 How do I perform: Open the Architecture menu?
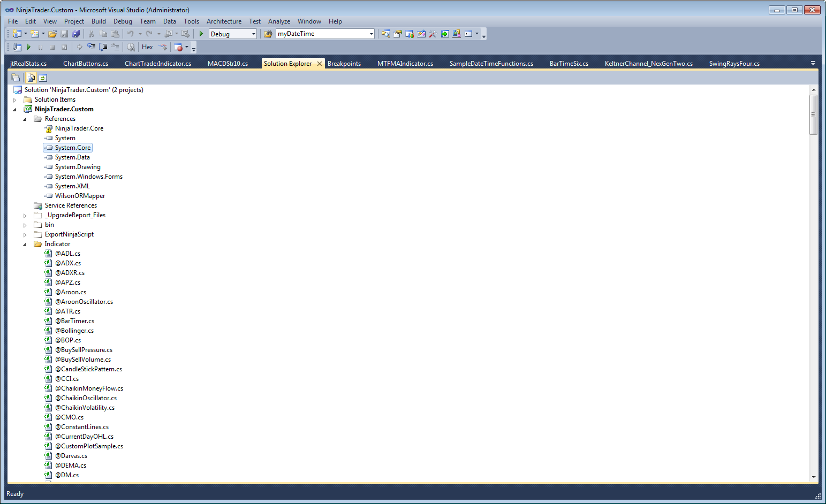point(224,21)
